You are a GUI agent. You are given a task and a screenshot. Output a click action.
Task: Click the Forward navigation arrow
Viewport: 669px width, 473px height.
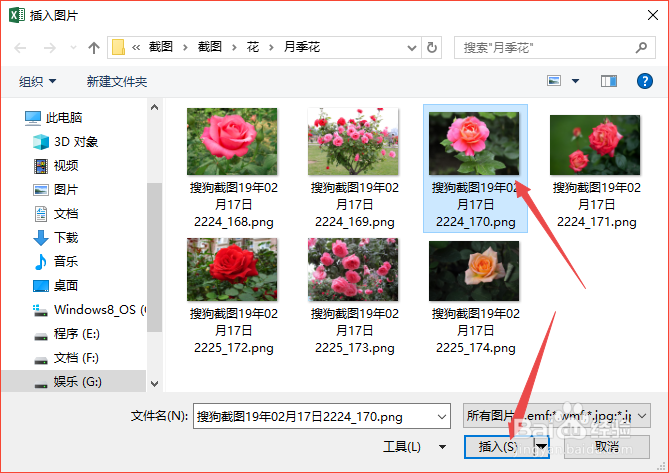click(x=50, y=47)
